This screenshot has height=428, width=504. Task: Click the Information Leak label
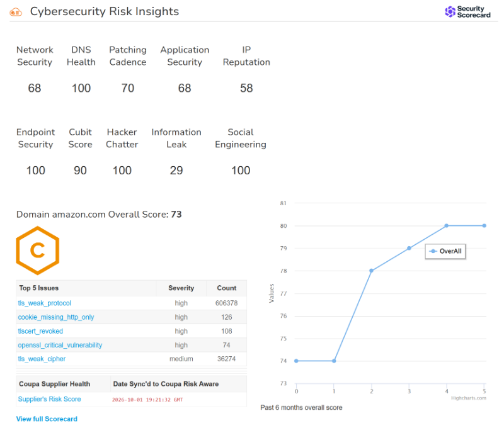tap(176, 138)
